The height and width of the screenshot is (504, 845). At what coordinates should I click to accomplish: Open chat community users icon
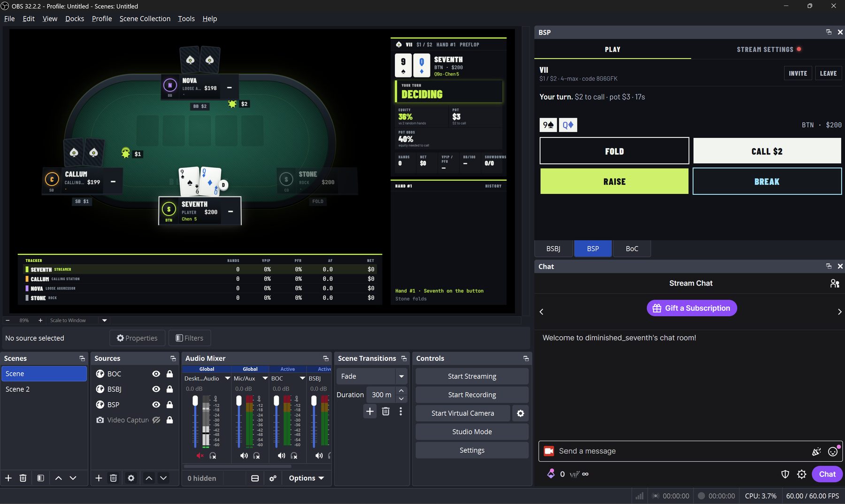tap(835, 283)
